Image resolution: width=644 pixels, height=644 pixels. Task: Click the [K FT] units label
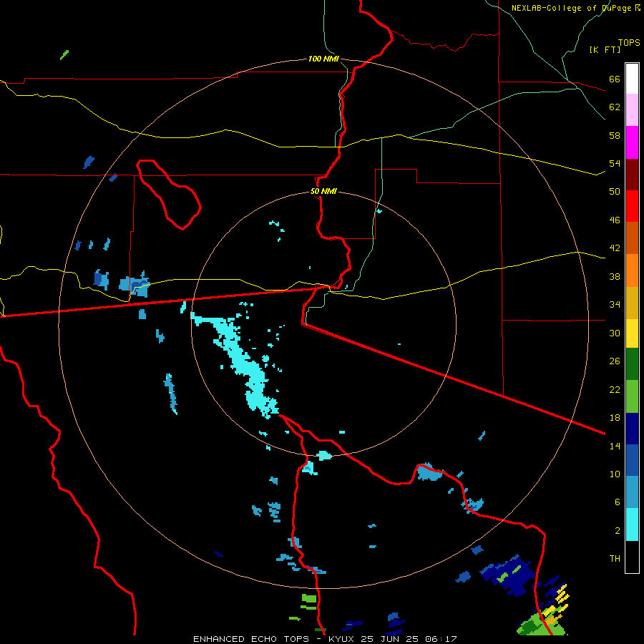pyautogui.click(x=605, y=50)
